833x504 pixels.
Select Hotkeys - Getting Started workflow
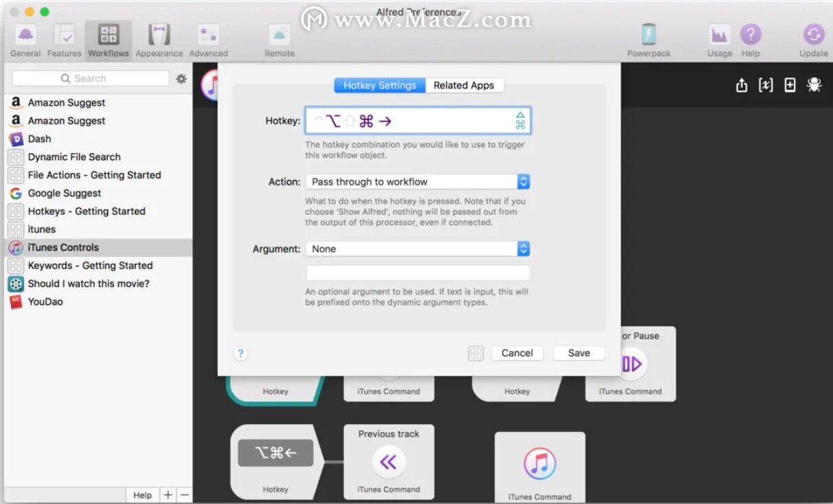tap(98, 211)
